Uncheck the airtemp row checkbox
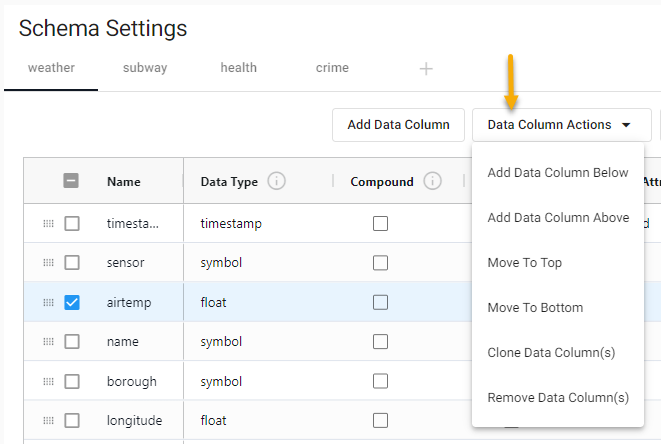Viewport: 661px width, 444px height. point(72,302)
